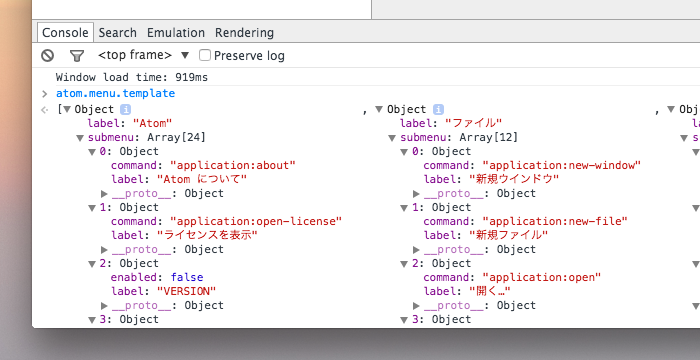Screen dimensions: 700x360
Task: Open the Emulation tab
Action: click(x=176, y=33)
